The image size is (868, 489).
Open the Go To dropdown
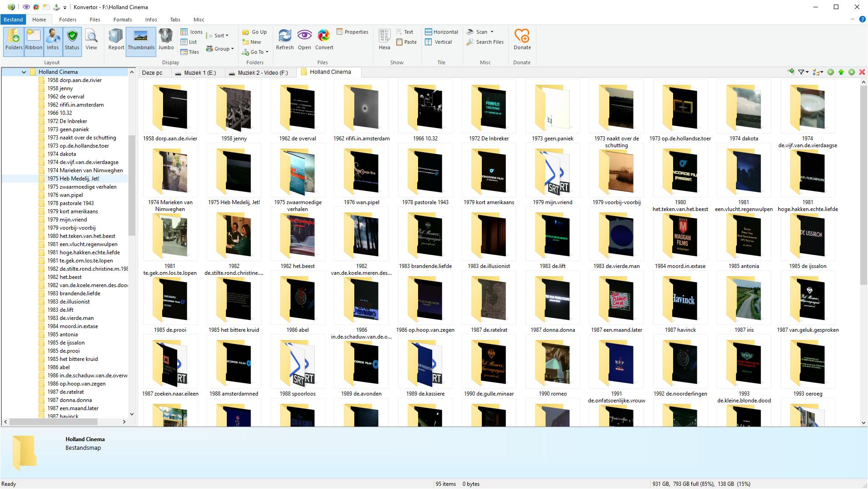[255, 52]
